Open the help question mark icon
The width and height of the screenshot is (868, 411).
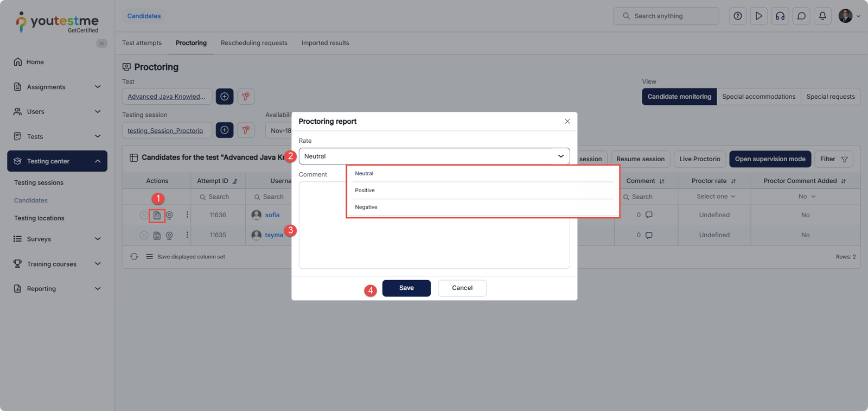(x=738, y=16)
